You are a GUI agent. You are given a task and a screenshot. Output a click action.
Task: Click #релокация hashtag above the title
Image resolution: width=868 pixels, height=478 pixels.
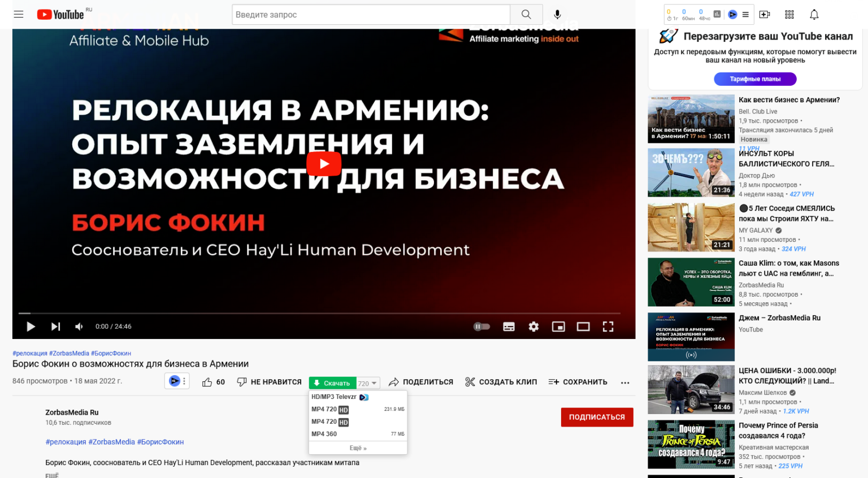coord(30,353)
